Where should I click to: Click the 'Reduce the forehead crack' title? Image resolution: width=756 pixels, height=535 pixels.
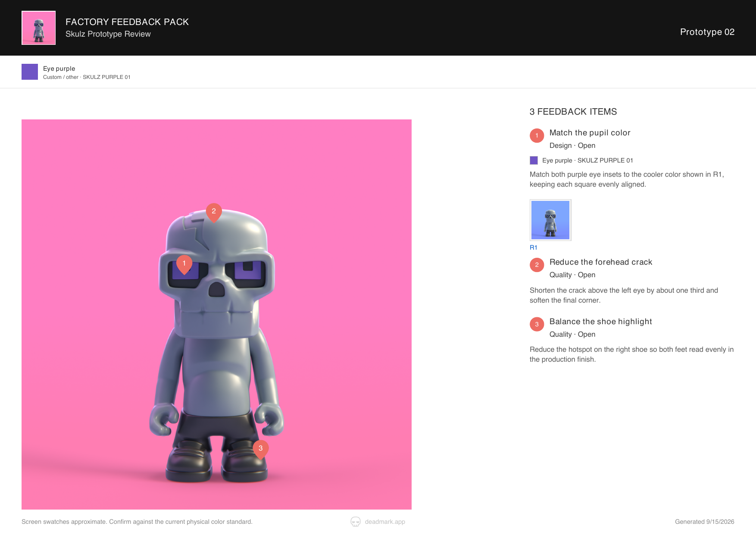[601, 262]
